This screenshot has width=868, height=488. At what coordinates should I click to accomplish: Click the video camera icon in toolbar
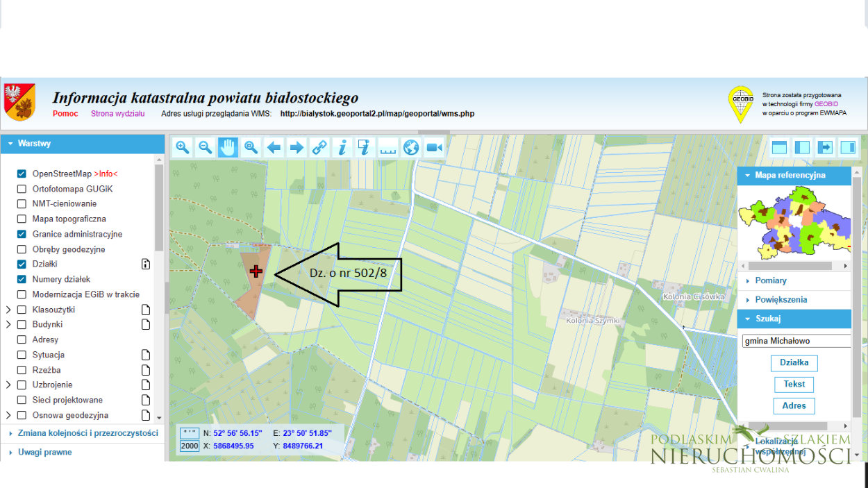point(434,147)
